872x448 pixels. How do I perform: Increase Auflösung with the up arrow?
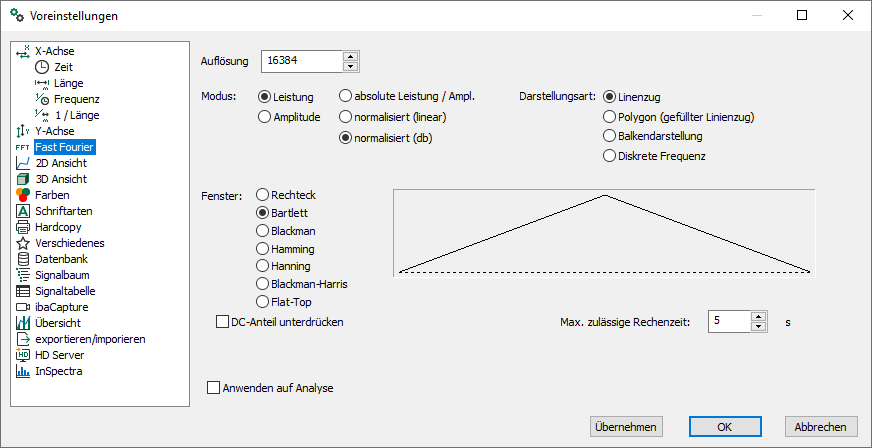point(350,56)
